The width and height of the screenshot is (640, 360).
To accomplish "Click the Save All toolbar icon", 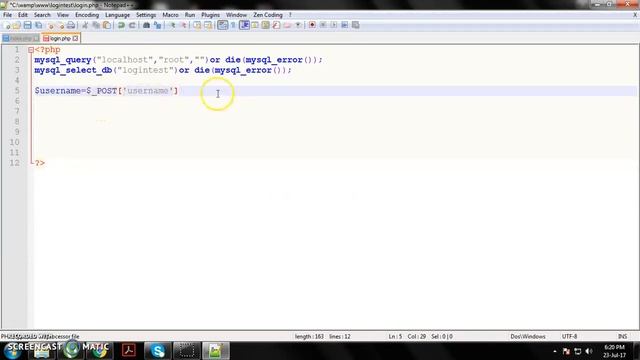I will coord(38,25).
